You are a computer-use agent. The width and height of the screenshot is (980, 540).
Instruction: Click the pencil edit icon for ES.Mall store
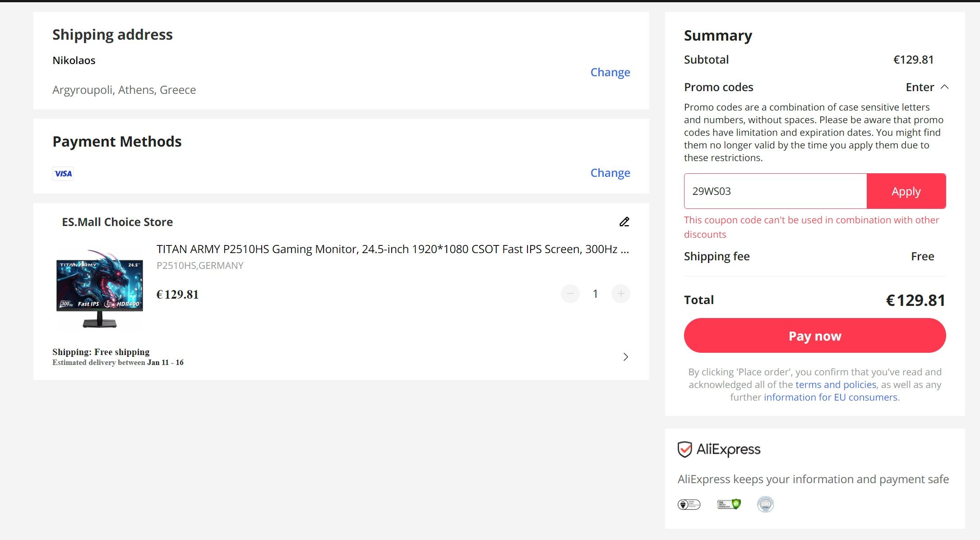(x=624, y=222)
